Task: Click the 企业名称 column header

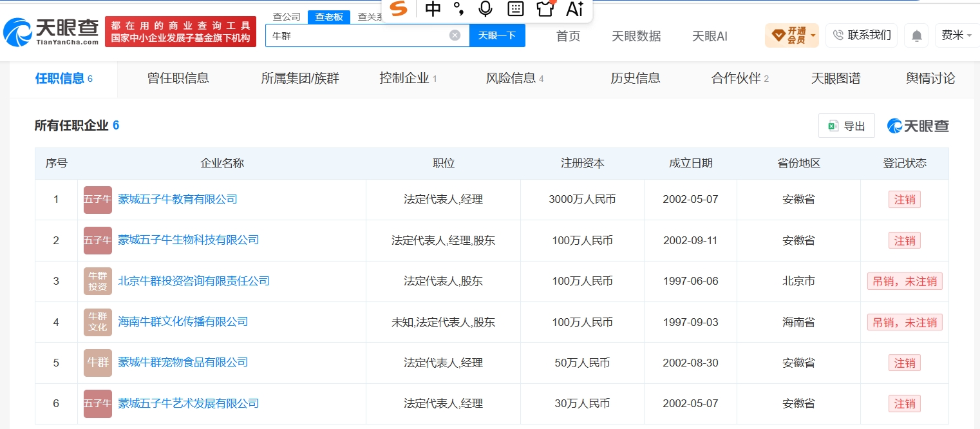Action: pyautogui.click(x=222, y=164)
